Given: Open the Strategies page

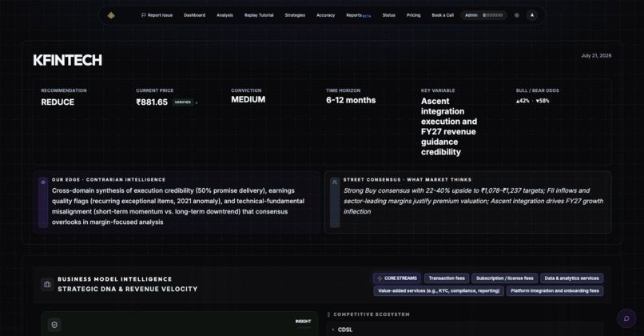Looking at the screenshot, I should click(295, 15).
